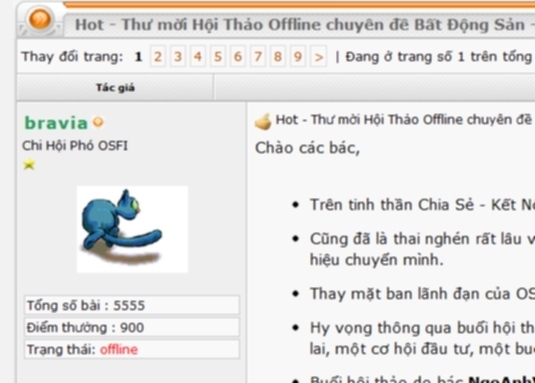Click the post title beside the thumbs-up

pyautogui.click(x=405, y=120)
